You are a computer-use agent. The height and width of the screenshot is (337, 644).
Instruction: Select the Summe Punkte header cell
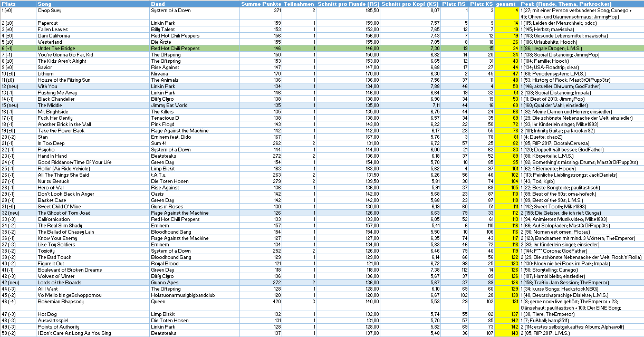[x=261, y=4]
